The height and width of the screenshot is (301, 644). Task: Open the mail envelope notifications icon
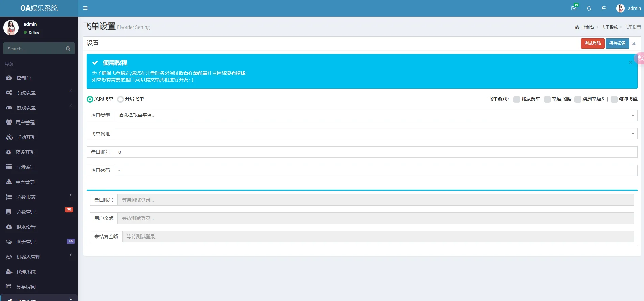pyautogui.click(x=574, y=8)
